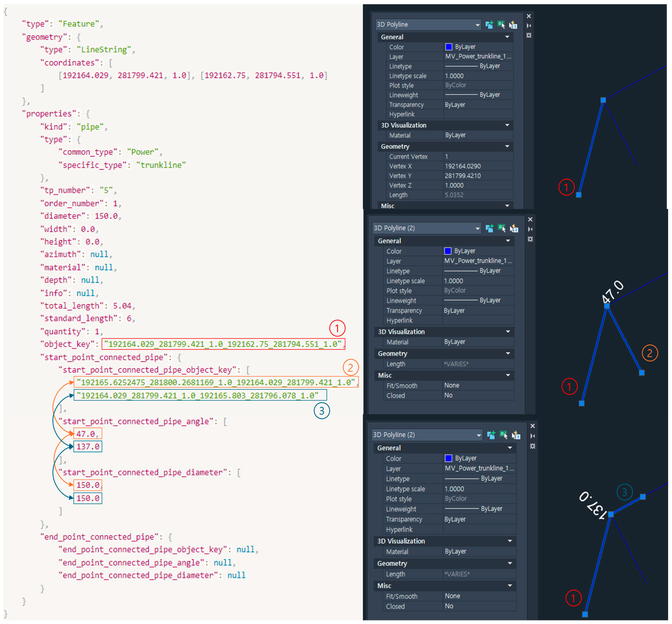672x624 pixels.
Task: Collapse Misc section in middle properties panel
Action: click(x=508, y=375)
